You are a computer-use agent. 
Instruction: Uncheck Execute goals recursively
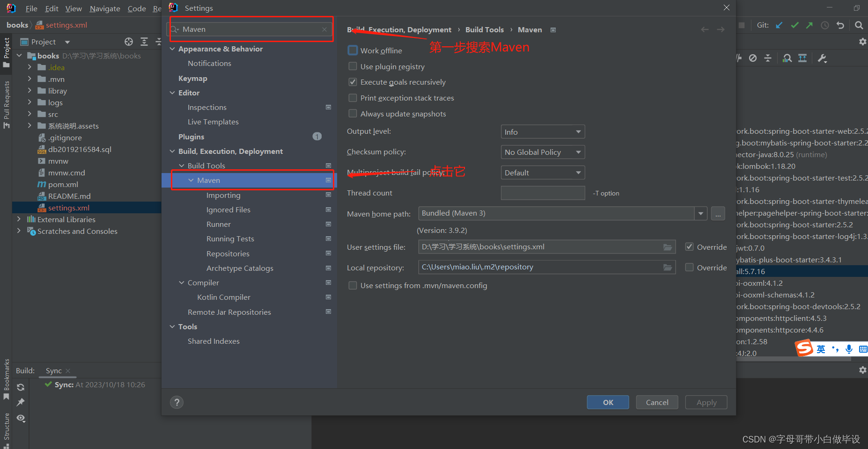[353, 82]
